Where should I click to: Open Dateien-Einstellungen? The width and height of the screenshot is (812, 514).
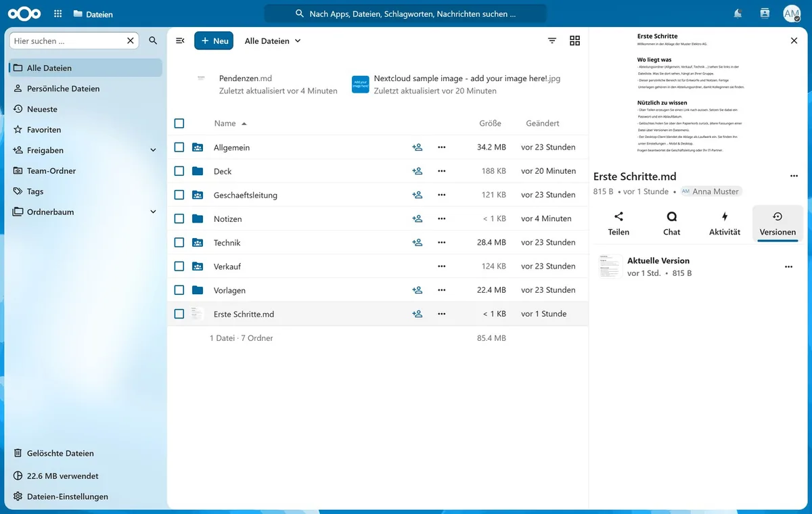coord(86,496)
